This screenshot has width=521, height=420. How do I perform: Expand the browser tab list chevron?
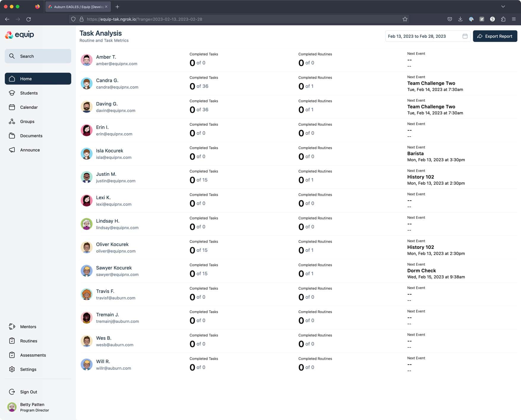[x=503, y=7]
